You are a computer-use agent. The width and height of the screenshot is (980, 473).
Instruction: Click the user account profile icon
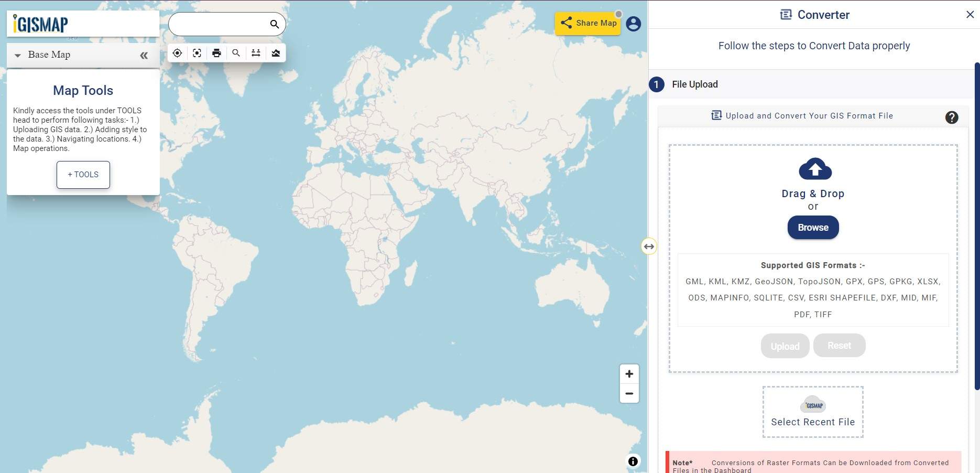[633, 24]
